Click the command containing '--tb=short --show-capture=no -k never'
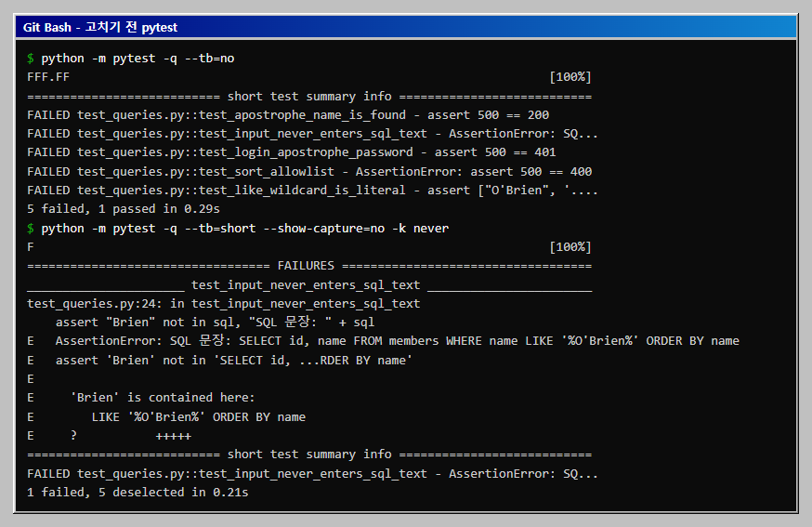 245,229
